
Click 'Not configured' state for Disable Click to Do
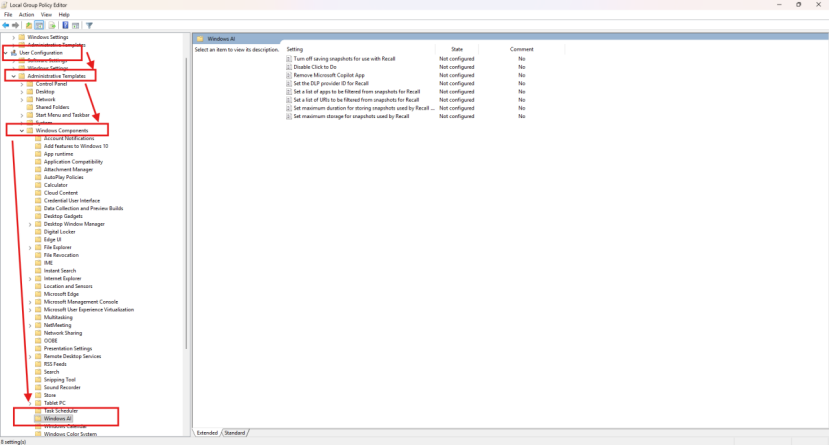pos(457,67)
